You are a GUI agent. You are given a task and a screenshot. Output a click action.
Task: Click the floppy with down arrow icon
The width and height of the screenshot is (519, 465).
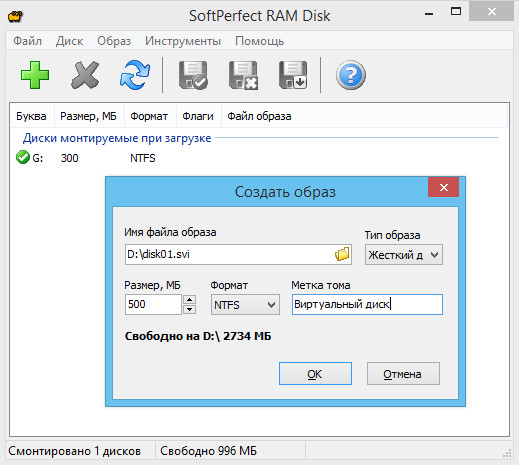293,75
